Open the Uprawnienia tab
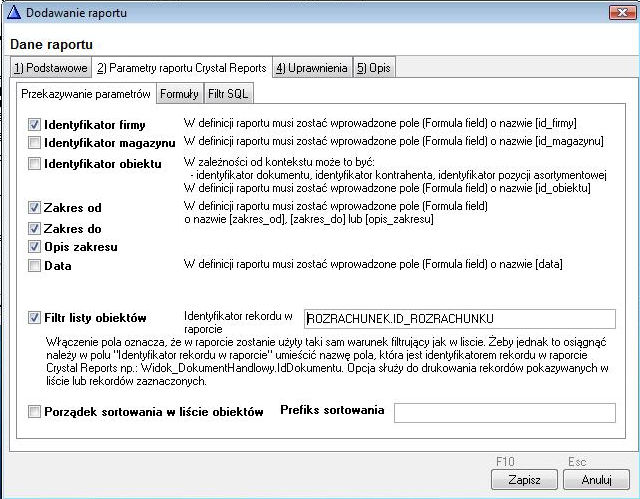 click(x=311, y=68)
